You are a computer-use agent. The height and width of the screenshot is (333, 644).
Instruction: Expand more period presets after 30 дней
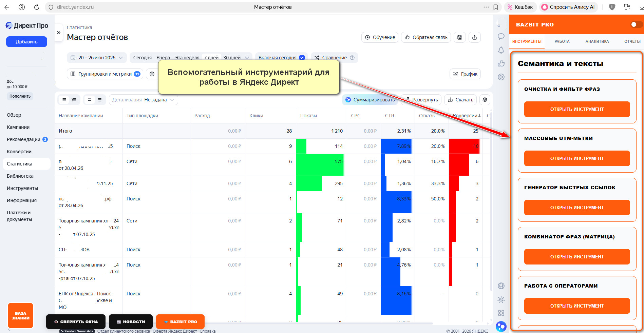[x=247, y=58]
